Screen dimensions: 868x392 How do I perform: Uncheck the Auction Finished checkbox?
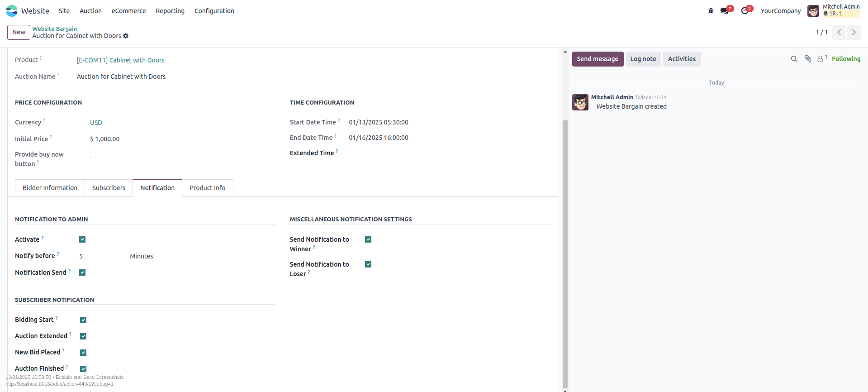83,369
